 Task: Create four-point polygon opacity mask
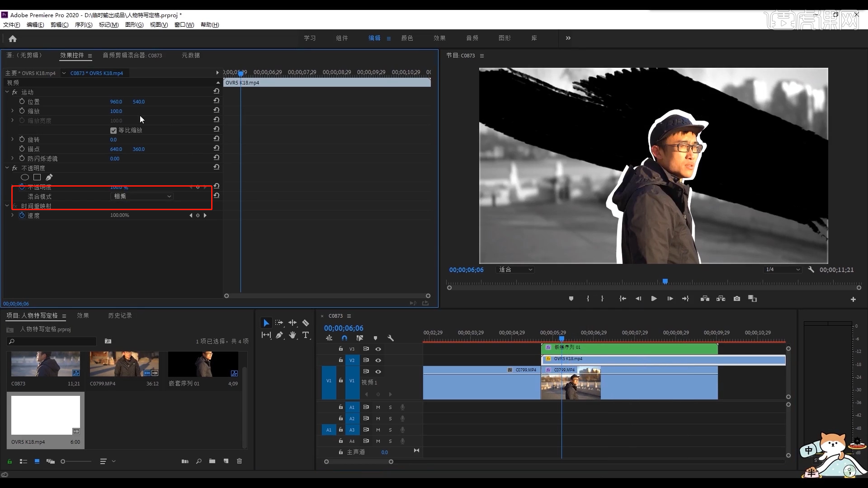pos(37,178)
